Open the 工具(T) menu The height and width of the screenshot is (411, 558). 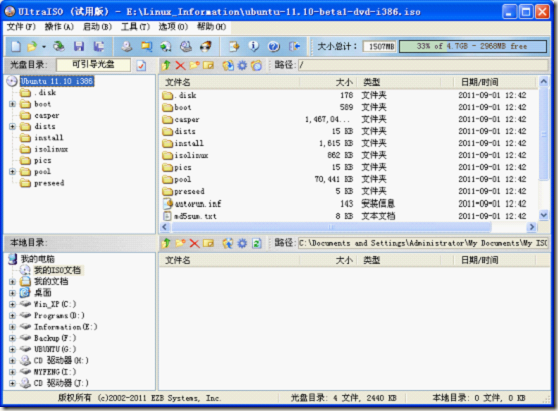coord(135,27)
